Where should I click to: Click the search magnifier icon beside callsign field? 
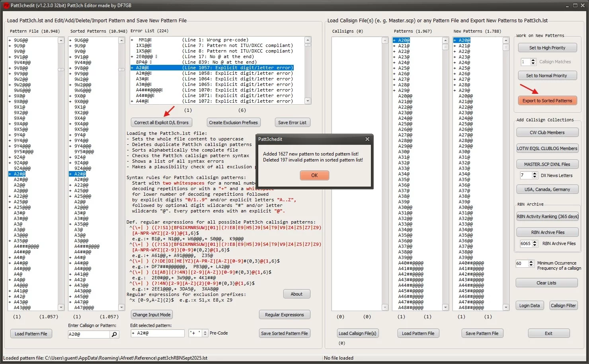(x=115, y=335)
